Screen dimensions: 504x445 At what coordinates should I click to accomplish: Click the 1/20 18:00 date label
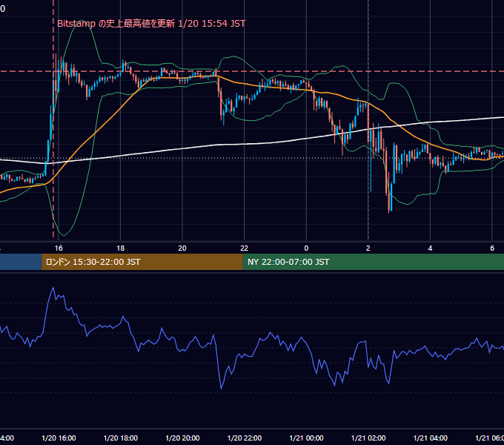(x=121, y=438)
